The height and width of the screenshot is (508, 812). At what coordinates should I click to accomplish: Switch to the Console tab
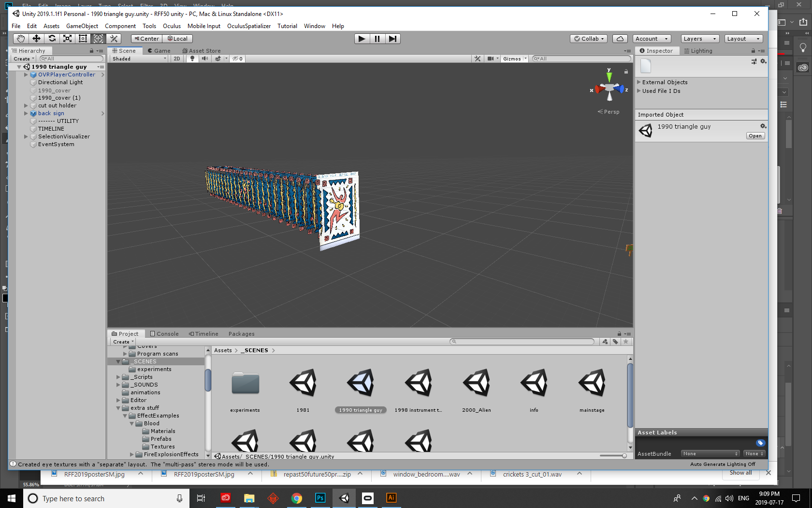(164, 334)
